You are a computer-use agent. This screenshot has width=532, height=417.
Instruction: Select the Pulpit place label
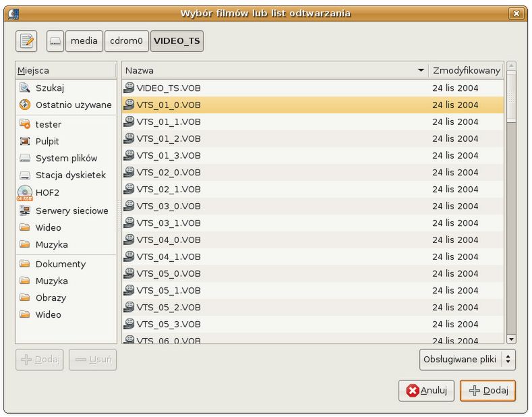(47, 141)
